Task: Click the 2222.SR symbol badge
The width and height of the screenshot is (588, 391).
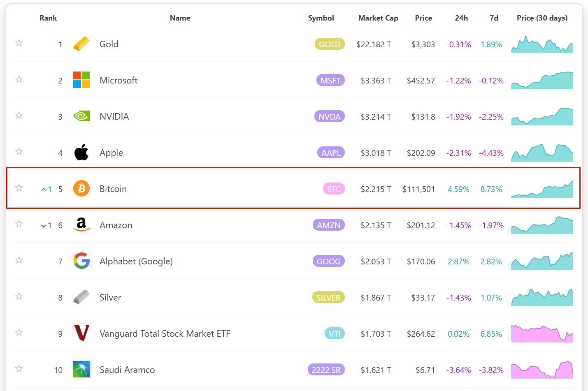Action: coord(326,370)
